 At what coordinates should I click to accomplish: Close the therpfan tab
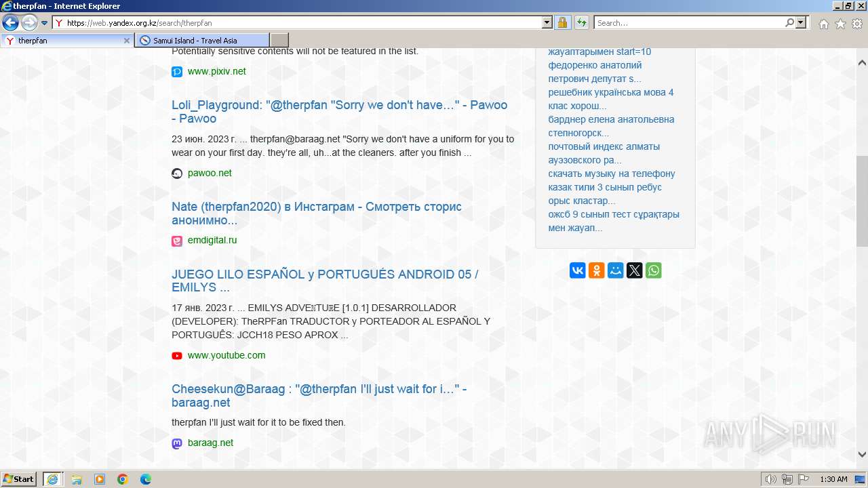coord(126,41)
